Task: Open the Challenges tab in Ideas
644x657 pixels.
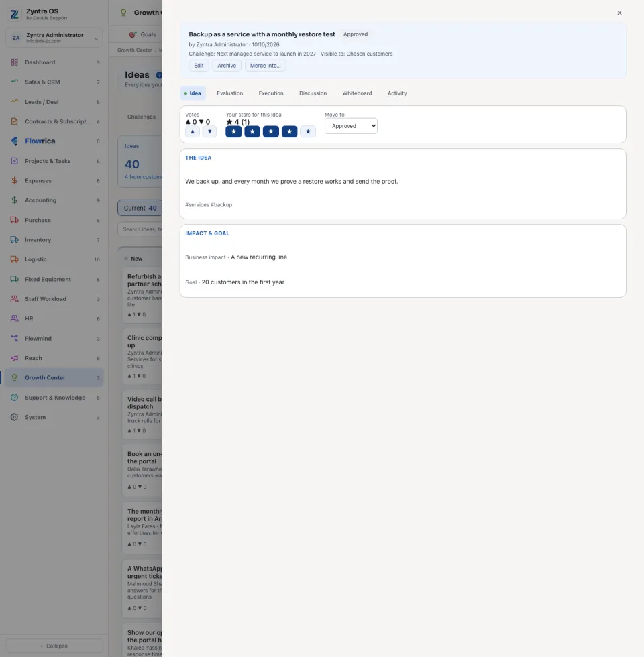Action: (142, 117)
